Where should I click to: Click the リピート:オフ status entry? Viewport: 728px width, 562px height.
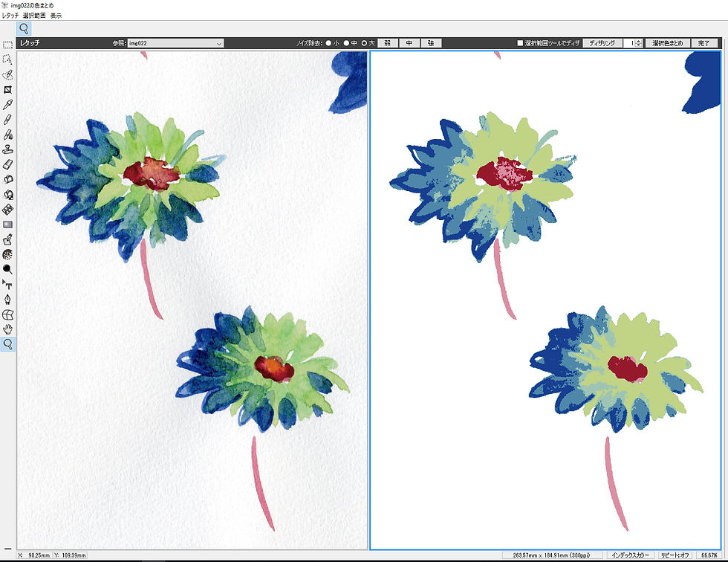[x=675, y=555]
